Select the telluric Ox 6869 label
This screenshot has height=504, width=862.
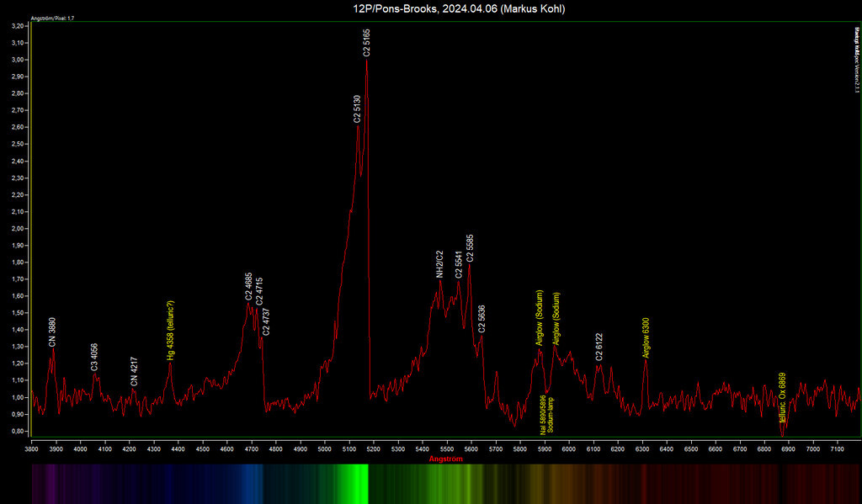783,397
